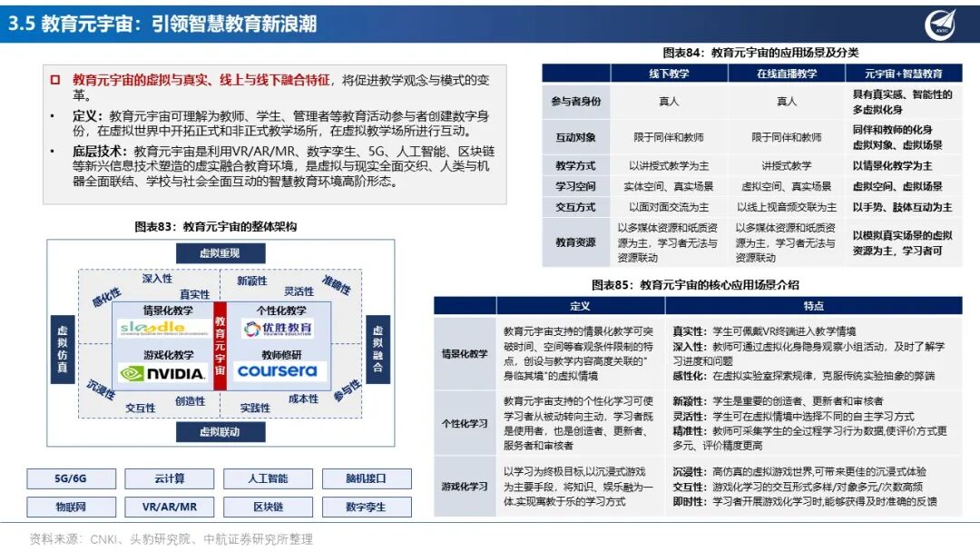
Task: Click the 线下教学 column header
Action: point(669,74)
